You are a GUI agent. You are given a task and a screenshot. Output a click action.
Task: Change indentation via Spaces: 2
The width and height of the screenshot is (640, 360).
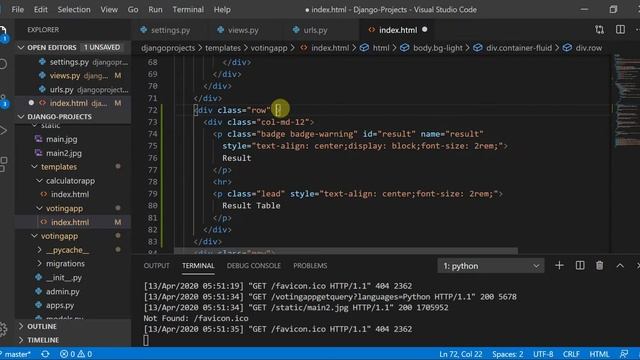[x=507, y=354]
